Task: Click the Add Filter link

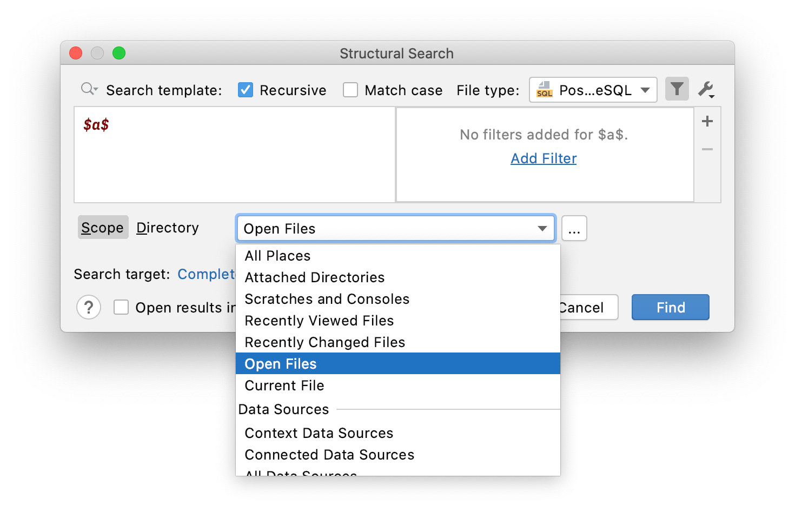Action: pos(543,158)
